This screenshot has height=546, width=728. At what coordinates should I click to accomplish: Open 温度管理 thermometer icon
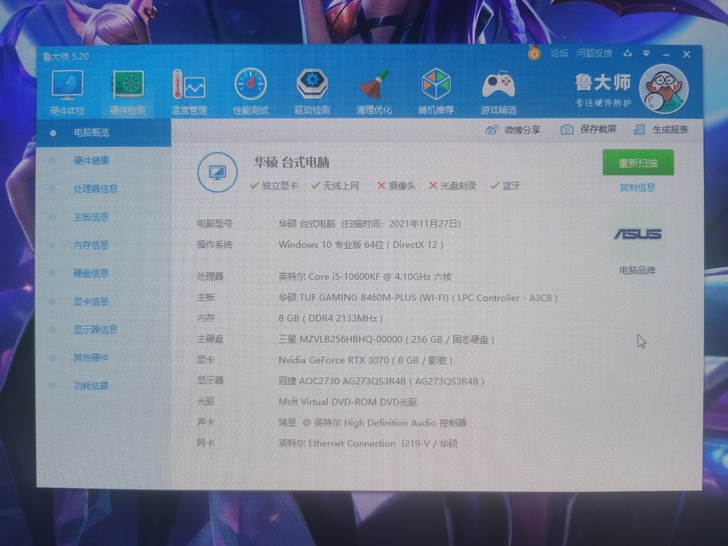(188, 84)
